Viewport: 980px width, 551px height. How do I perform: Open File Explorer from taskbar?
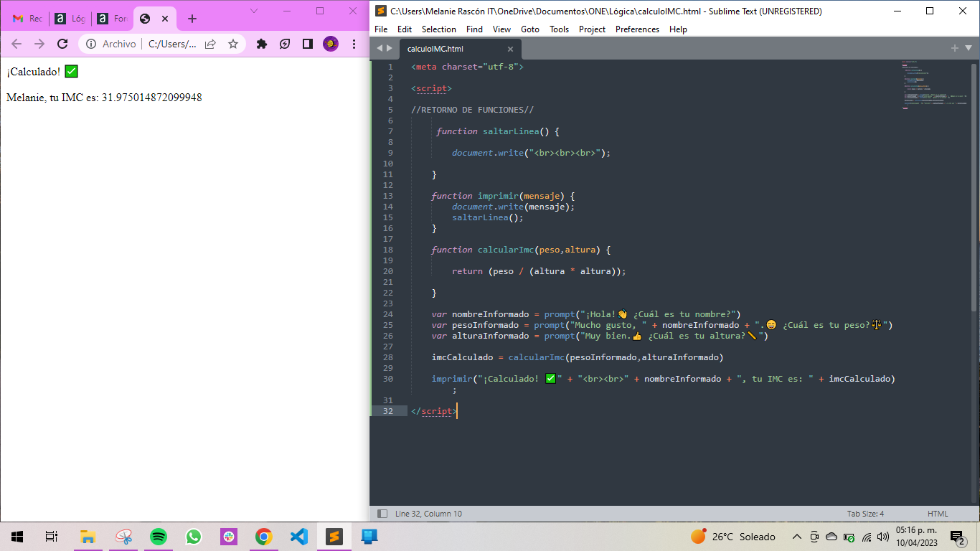(88, 537)
